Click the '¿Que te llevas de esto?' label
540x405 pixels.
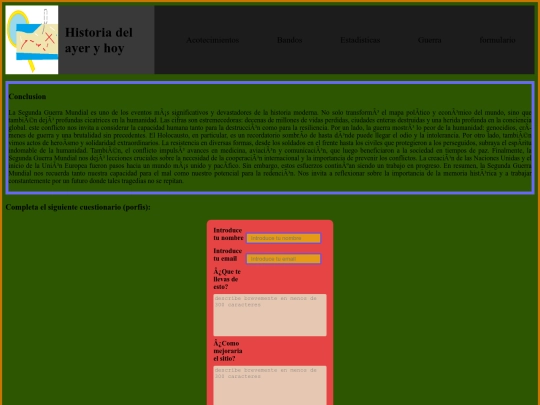point(227,279)
